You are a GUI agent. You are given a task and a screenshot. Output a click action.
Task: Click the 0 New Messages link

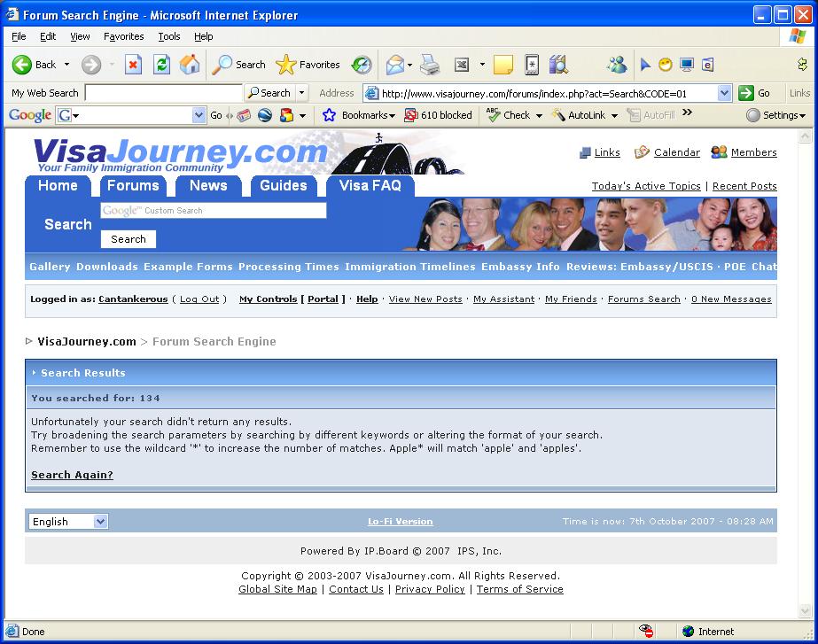[x=731, y=299]
